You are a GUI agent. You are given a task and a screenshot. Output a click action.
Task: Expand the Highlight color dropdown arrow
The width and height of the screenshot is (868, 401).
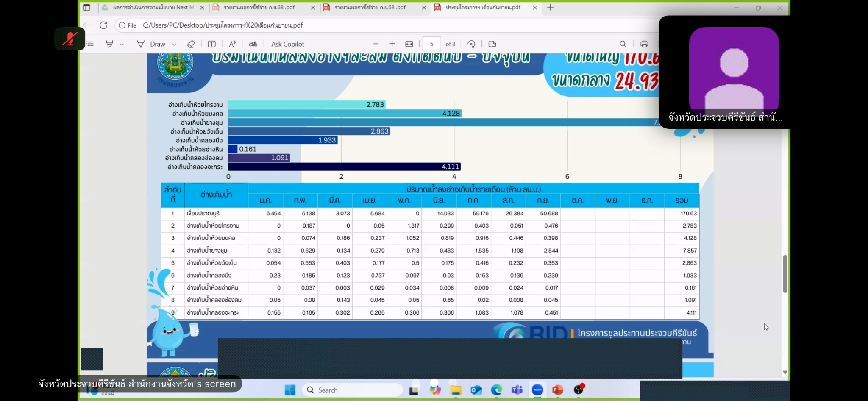pos(122,45)
